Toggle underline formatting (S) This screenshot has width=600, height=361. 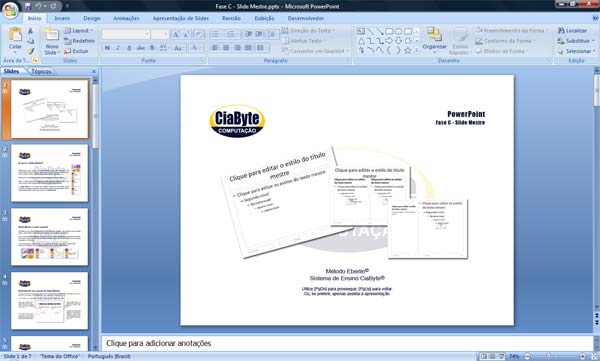[x=129, y=48]
